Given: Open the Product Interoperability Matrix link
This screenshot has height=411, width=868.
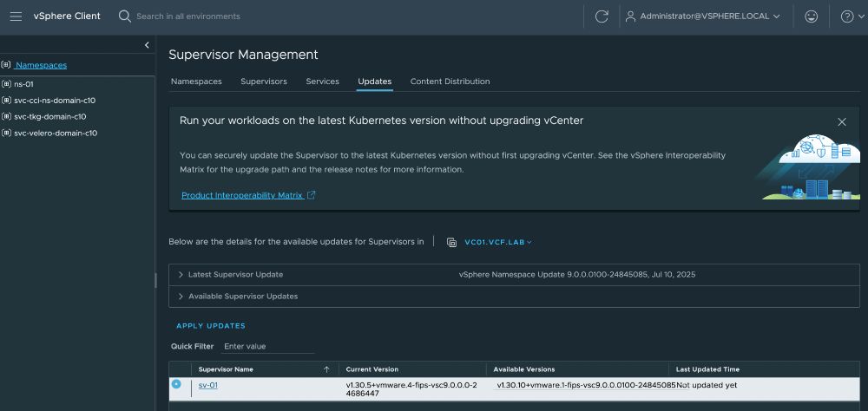Looking at the screenshot, I should (x=242, y=195).
